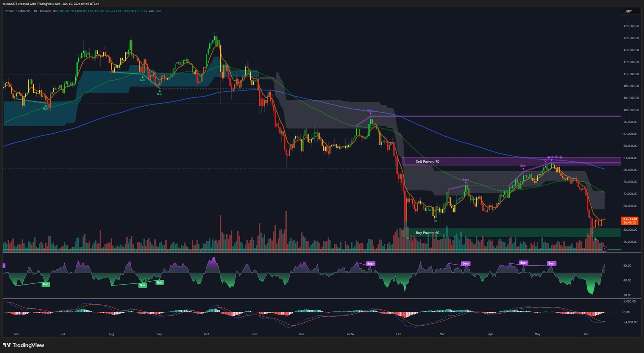644x353 pixels.
Task: Click the 2026 label on time axis
Action: [350, 334]
